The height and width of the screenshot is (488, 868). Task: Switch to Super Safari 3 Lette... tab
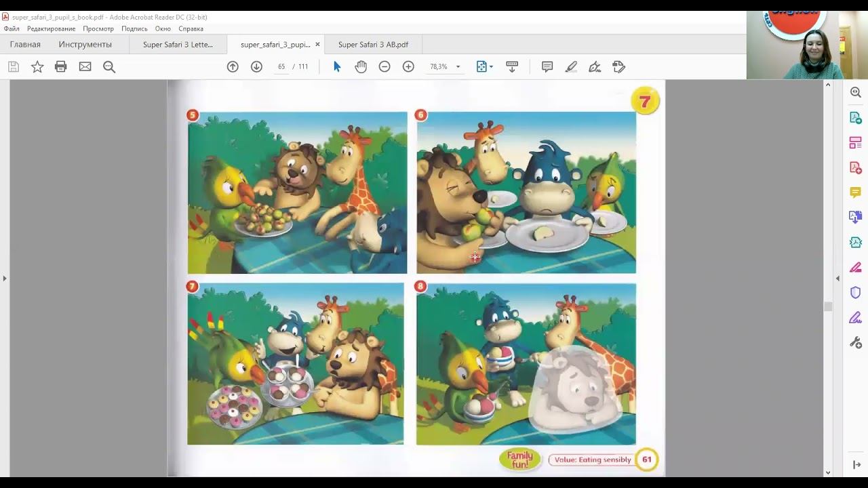point(178,45)
